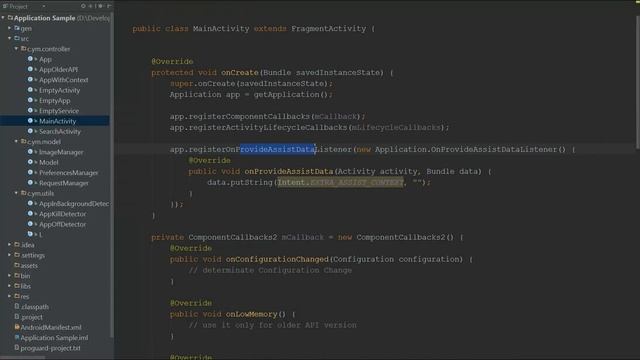This screenshot has width=640, height=360.
Task: Click highlighted Intent.EXTRA_ASSIST_CONTEXT constant
Action: (340, 182)
